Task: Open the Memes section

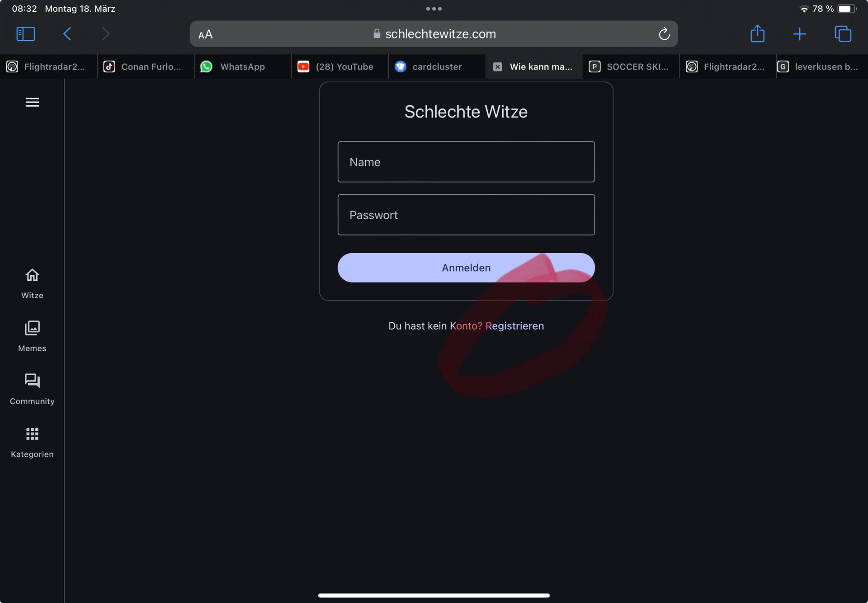Action: click(x=32, y=336)
